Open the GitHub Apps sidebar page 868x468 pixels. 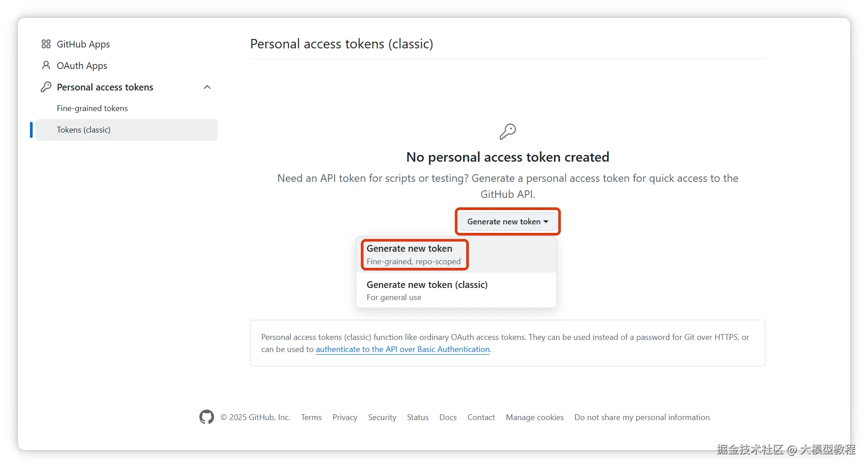pyautogui.click(x=83, y=44)
